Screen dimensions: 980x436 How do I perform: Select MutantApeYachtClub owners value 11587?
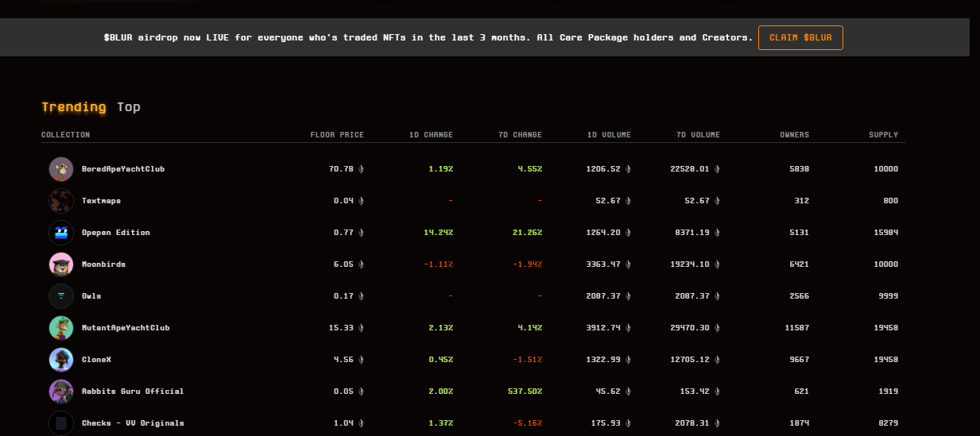[x=797, y=328]
